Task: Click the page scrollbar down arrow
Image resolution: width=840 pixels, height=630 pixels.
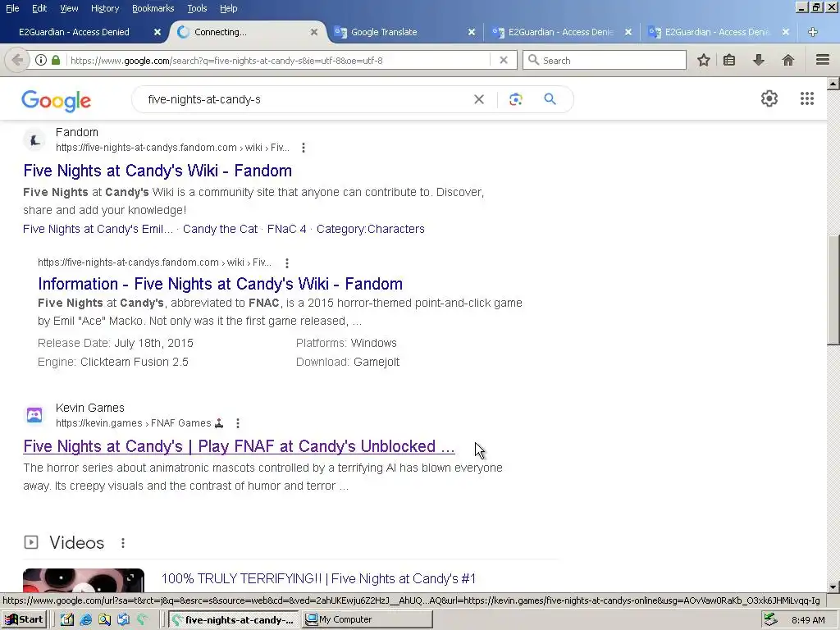Action: click(x=833, y=587)
